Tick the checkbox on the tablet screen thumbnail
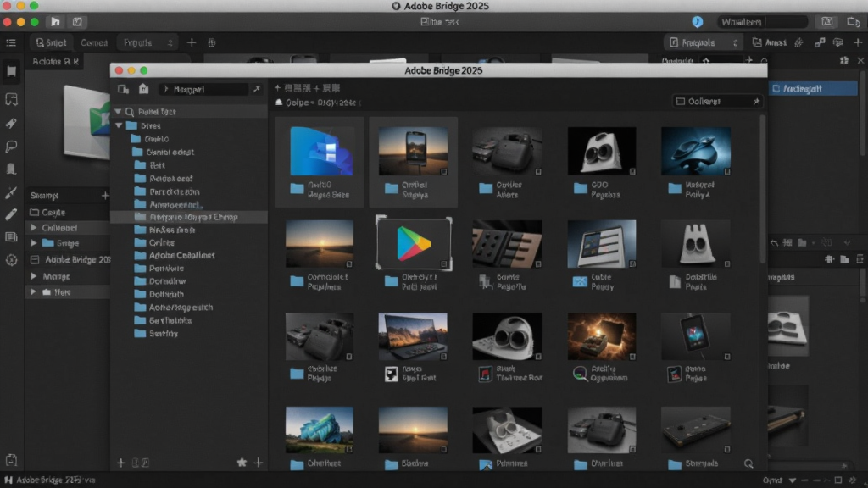868x488 pixels. click(x=632, y=264)
